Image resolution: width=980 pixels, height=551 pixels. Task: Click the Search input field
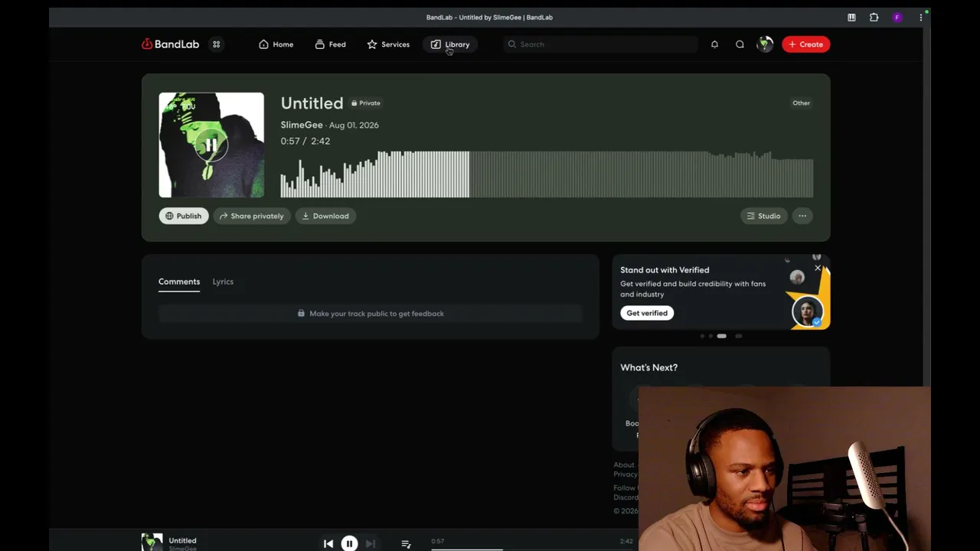pyautogui.click(x=601, y=44)
